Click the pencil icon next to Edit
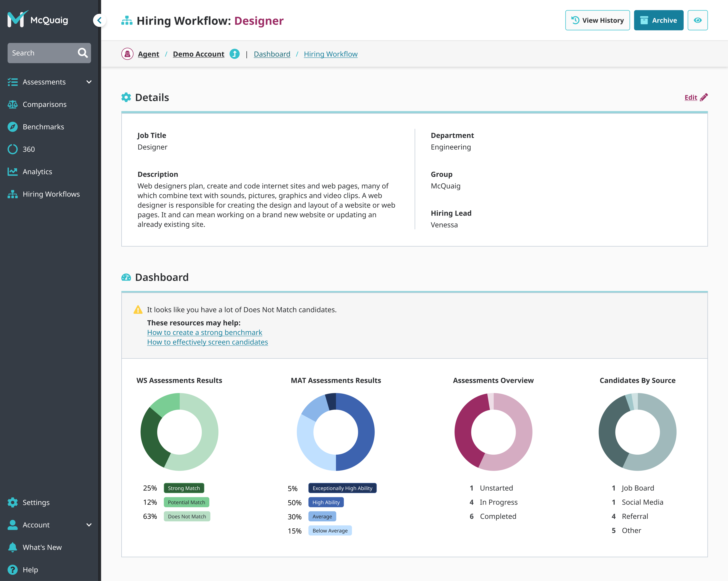The image size is (728, 581). pos(704,97)
